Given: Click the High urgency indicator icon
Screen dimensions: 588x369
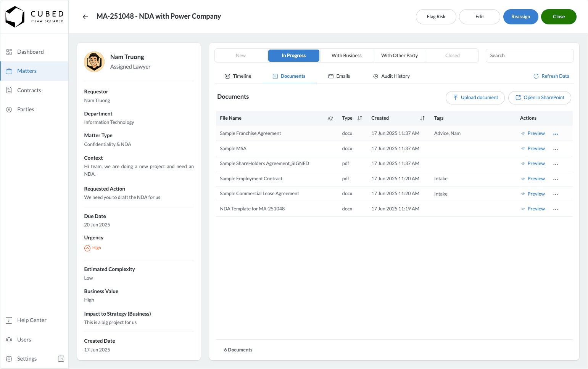Looking at the screenshot, I should [x=87, y=248].
